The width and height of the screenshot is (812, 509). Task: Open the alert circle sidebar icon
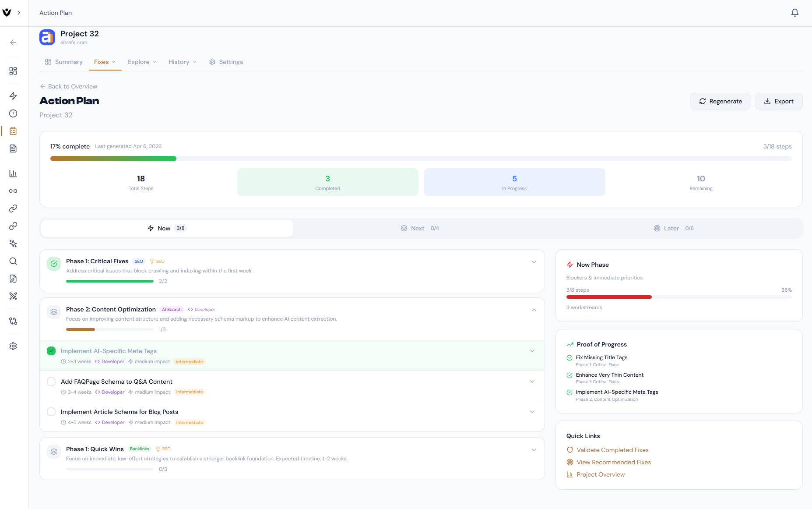[x=13, y=113]
